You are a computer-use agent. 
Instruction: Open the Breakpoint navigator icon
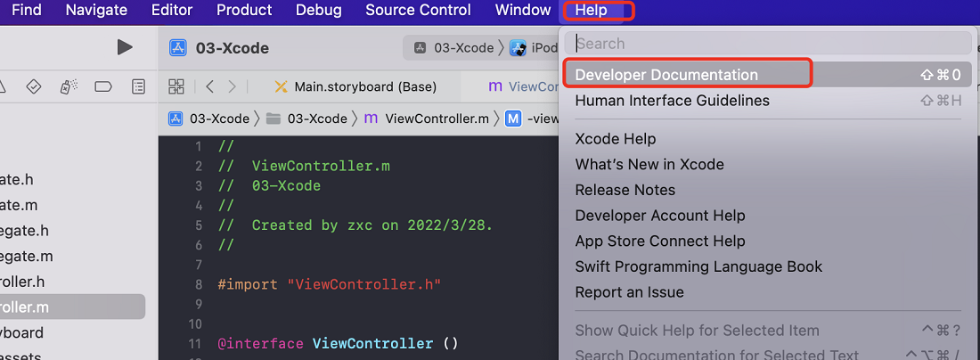point(103,86)
